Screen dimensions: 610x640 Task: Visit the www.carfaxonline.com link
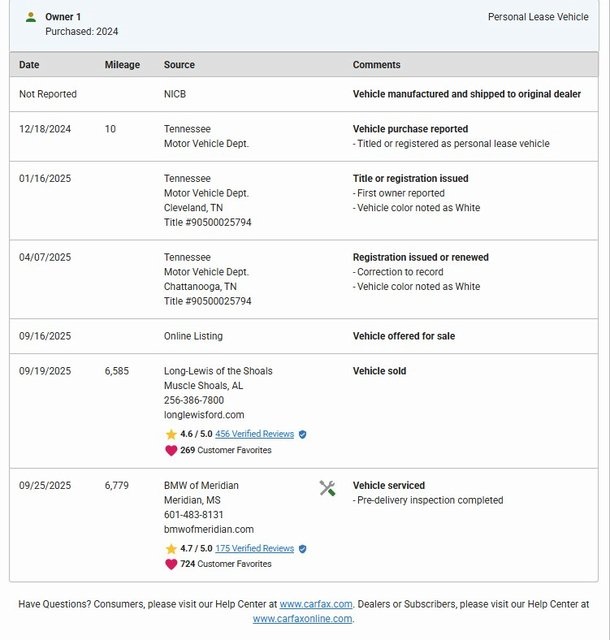302,619
